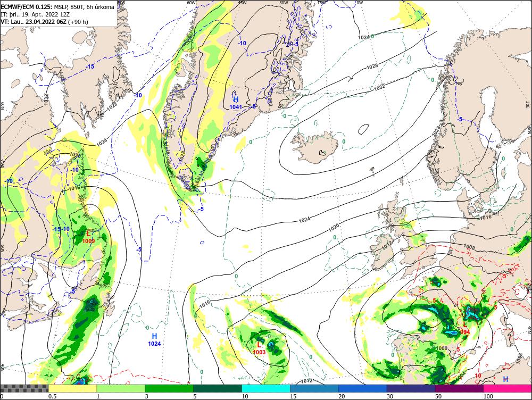Click the '994' low pressure value
Viewport: 532px width, 400px height.
click(x=465, y=332)
